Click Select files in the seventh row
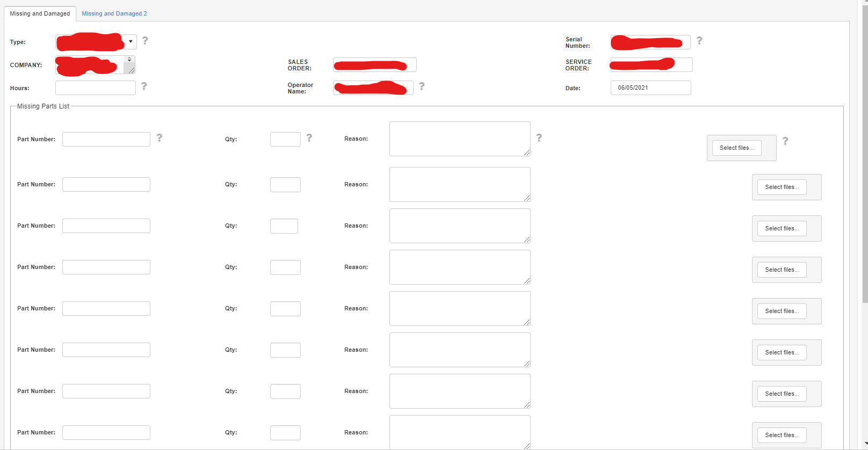The image size is (868, 450). 782,394
